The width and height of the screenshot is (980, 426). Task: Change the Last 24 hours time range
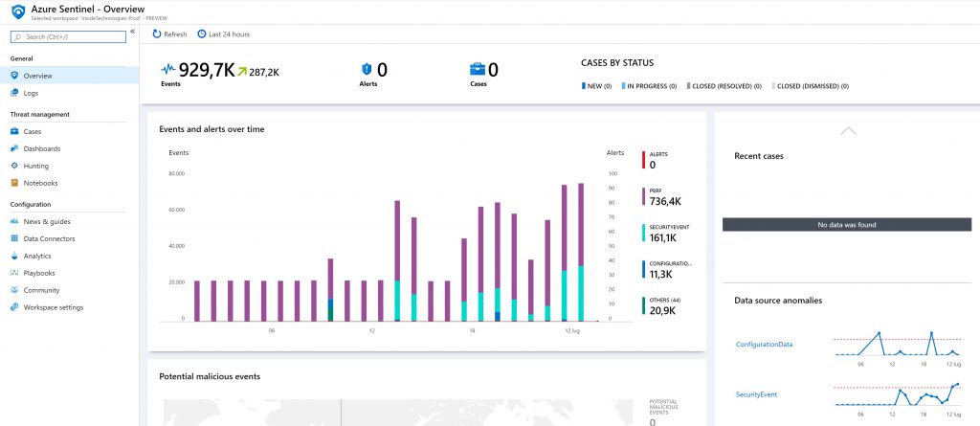tap(224, 34)
